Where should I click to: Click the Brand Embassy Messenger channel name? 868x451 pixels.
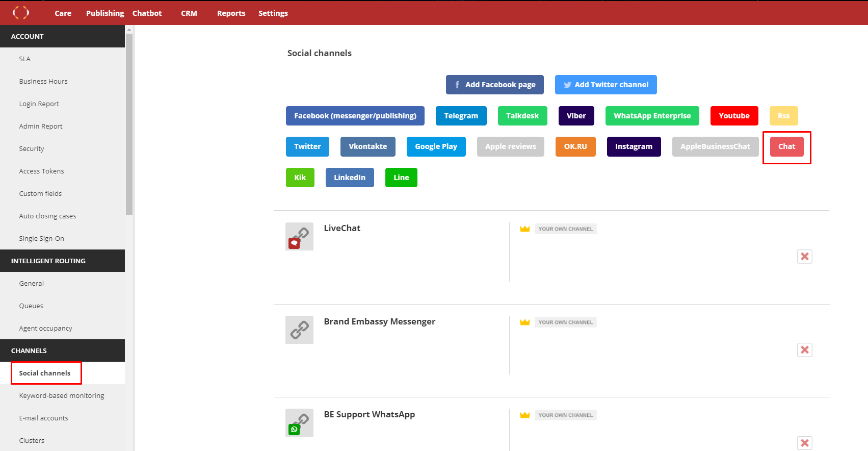point(380,321)
